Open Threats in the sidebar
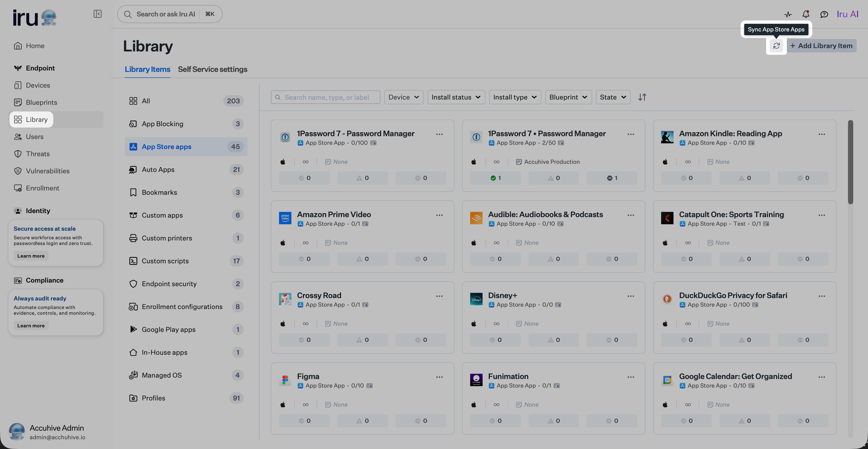Image resolution: width=868 pixels, height=449 pixels. (38, 154)
